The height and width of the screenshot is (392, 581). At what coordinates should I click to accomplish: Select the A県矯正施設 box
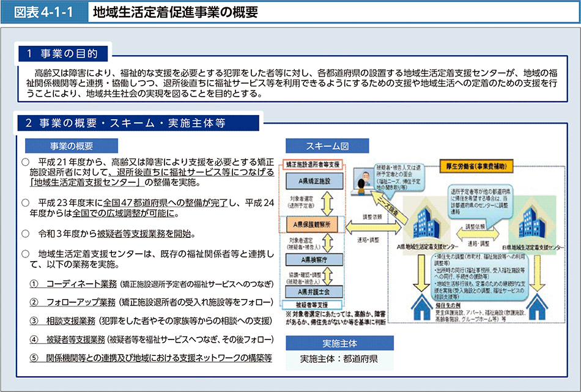[x=314, y=182]
